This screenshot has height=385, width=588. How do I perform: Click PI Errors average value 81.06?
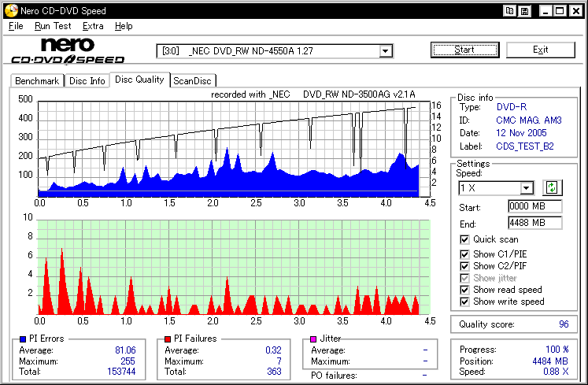pyautogui.click(x=125, y=350)
